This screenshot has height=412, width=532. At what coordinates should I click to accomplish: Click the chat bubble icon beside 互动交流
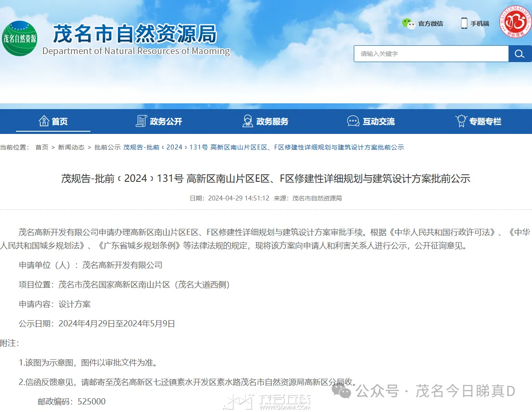click(353, 121)
